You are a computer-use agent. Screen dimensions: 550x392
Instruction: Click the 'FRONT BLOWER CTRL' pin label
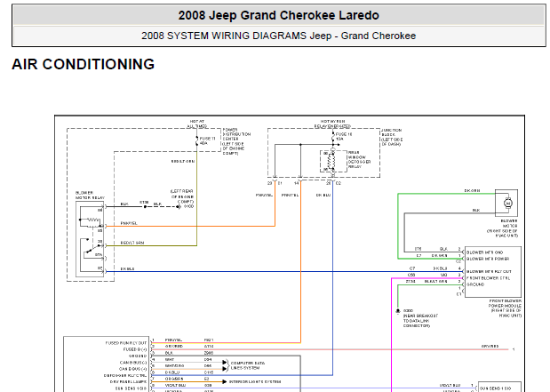pyautogui.click(x=488, y=278)
